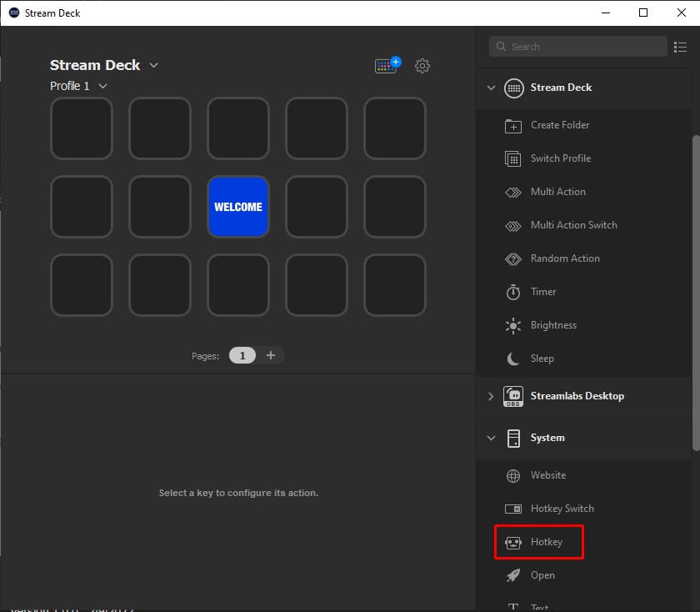Click the actions list vertical scrollbar

(696, 293)
